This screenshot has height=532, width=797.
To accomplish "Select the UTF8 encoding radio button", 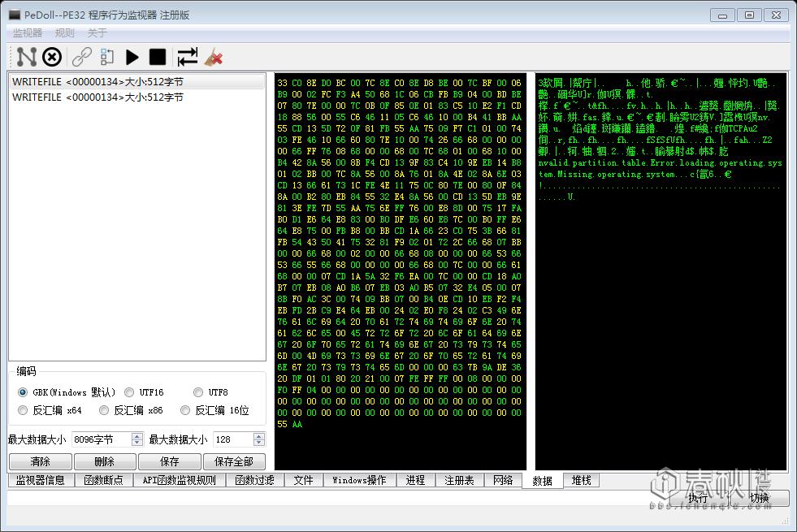I will [199, 392].
